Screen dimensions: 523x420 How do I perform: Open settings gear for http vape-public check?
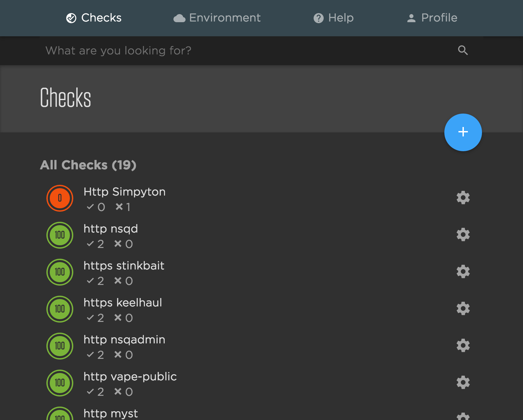click(463, 382)
